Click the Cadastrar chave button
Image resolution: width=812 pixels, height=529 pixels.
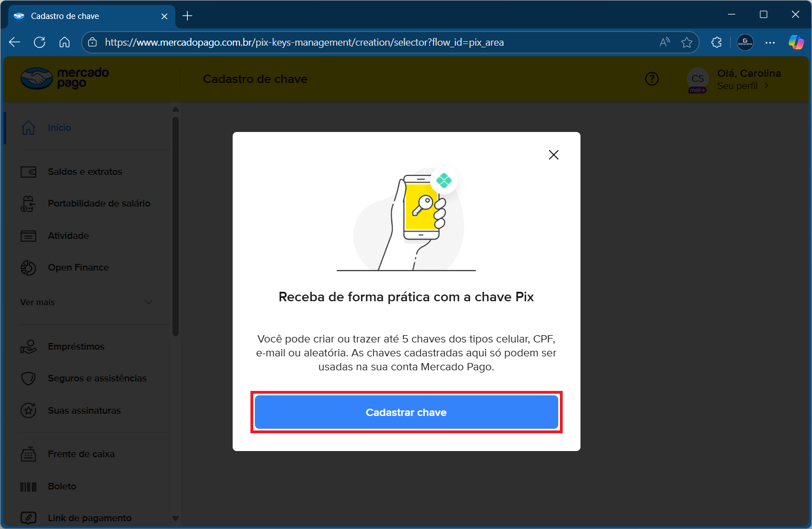pos(406,412)
